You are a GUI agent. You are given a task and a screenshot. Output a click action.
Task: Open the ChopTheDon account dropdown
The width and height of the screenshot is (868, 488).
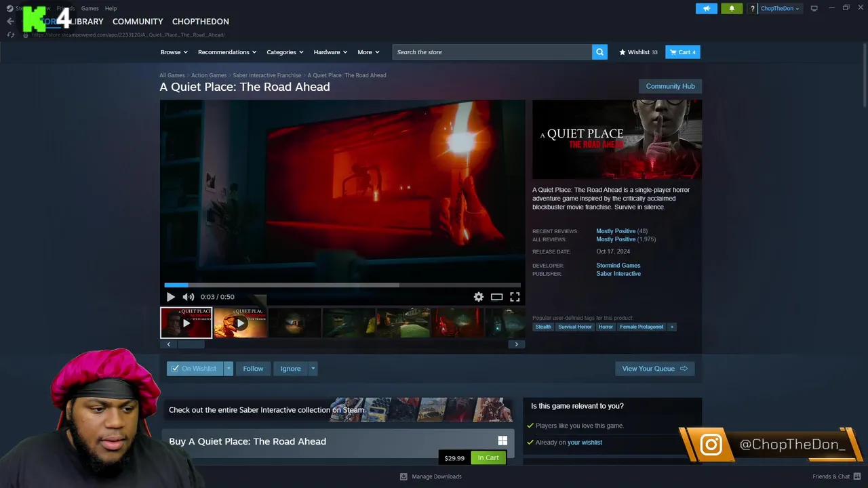(x=780, y=8)
